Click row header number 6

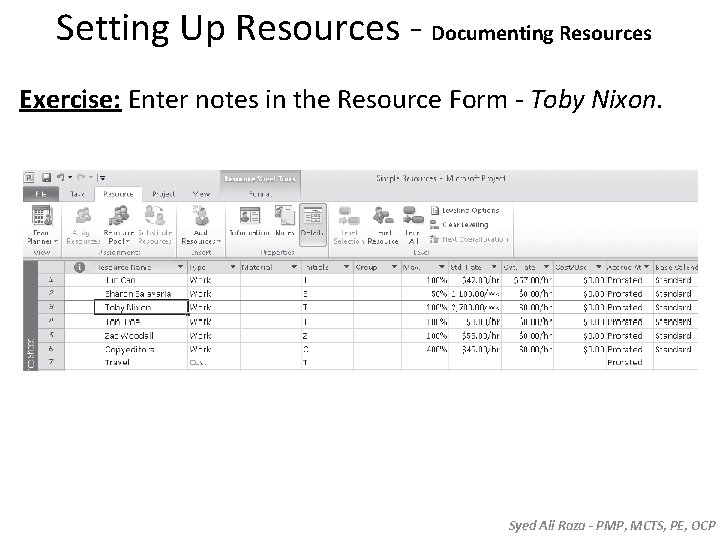pos(51,349)
